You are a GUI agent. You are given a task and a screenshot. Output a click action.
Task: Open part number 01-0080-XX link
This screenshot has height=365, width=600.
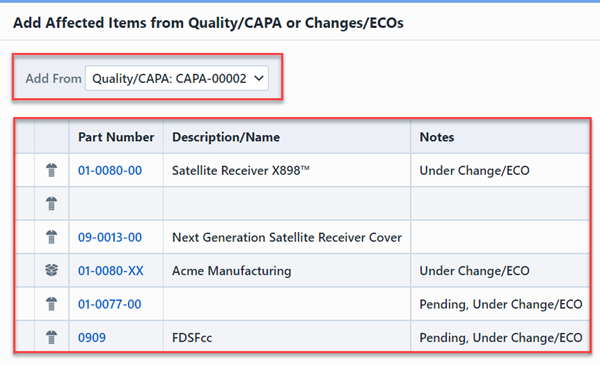pos(111,270)
